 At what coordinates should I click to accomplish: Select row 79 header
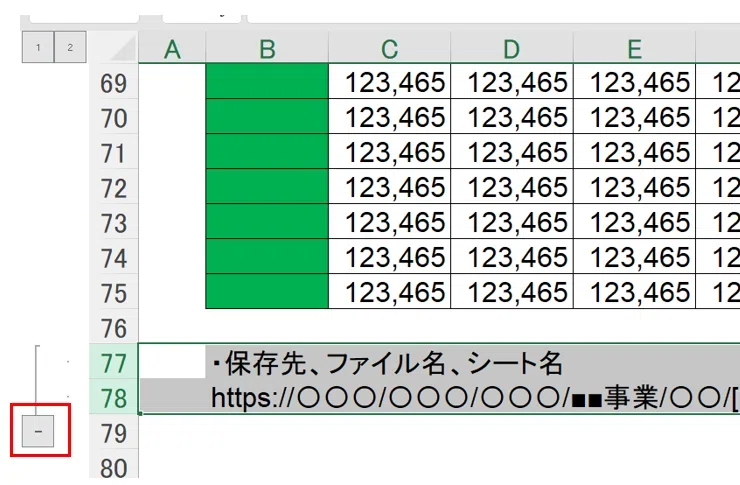point(114,432)
